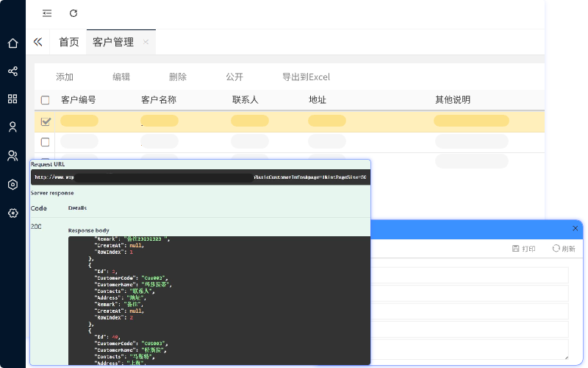Open the settings gear in sidebar

coord(12,213)
